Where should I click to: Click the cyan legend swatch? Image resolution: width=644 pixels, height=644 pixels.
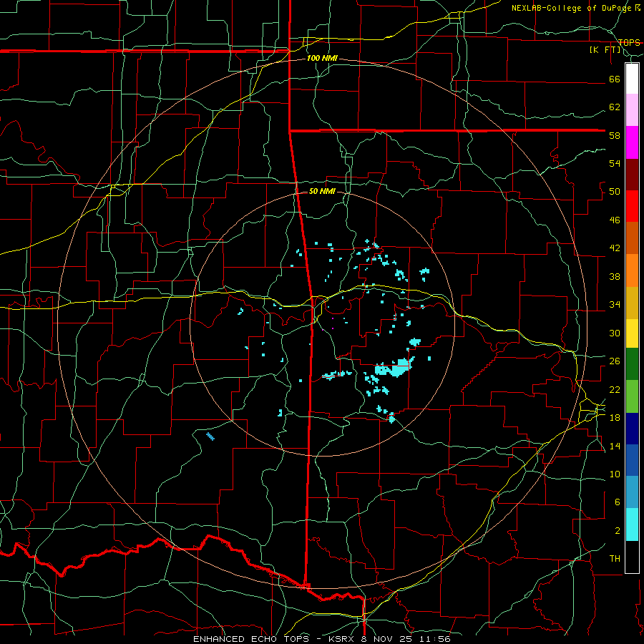[632, 525]
